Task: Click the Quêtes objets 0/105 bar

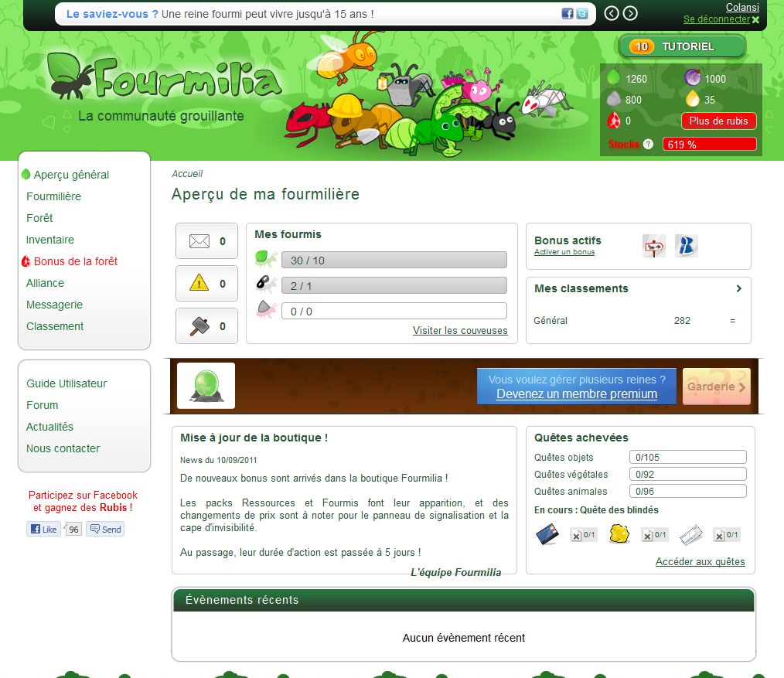Action: pyautogui.click(x=687, y=457)
